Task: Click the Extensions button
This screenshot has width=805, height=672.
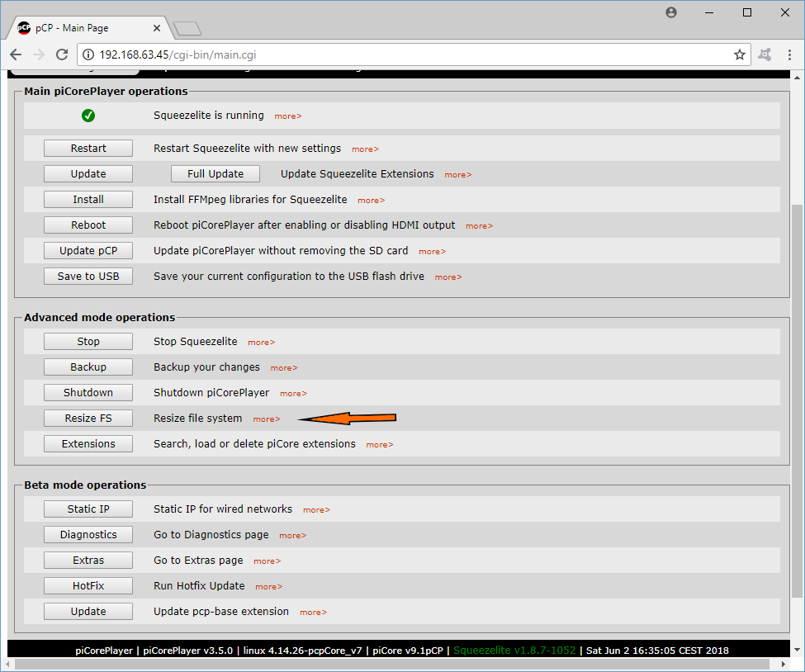Action: click(x=88, y=444)
